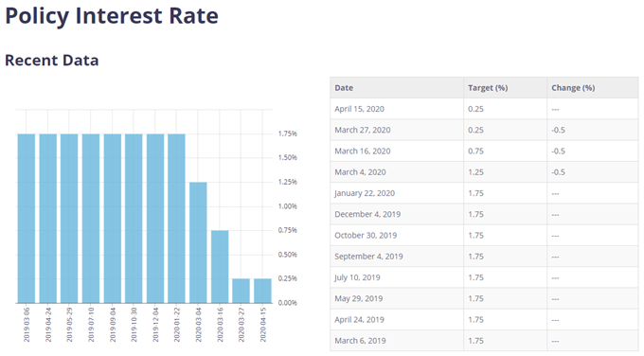Click the x-axis label 2020-01-22
644x356 pixels.
click(177, 325)
